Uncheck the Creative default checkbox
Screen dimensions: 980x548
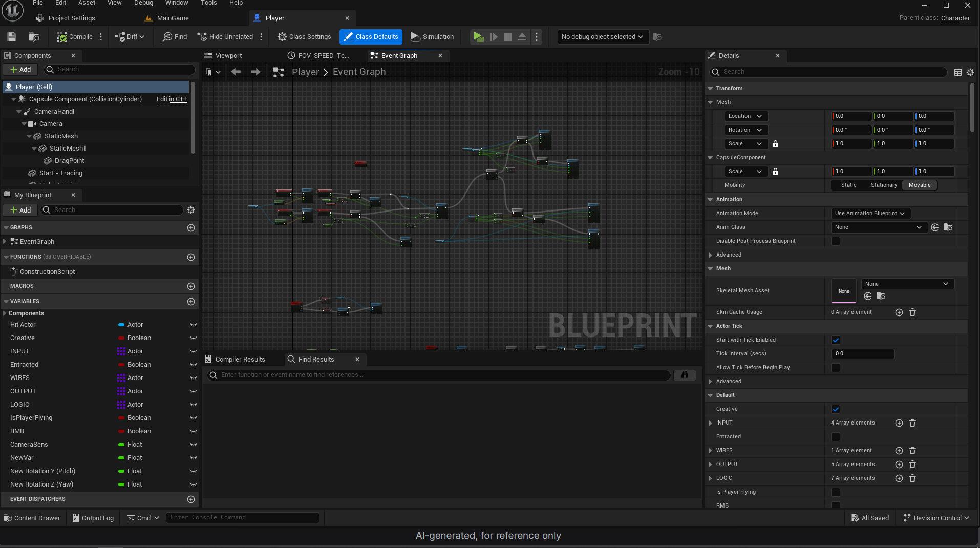pos(836,409)
